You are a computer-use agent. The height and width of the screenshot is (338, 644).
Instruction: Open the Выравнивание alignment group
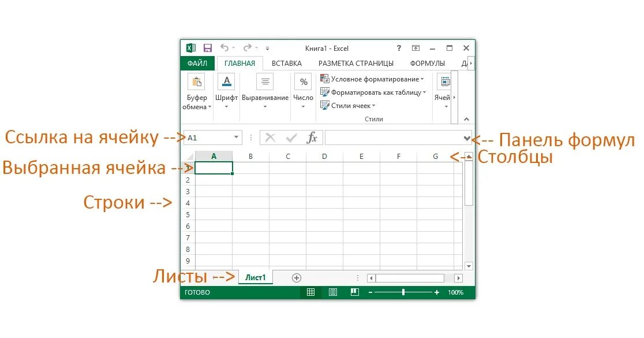coord(265,92)
